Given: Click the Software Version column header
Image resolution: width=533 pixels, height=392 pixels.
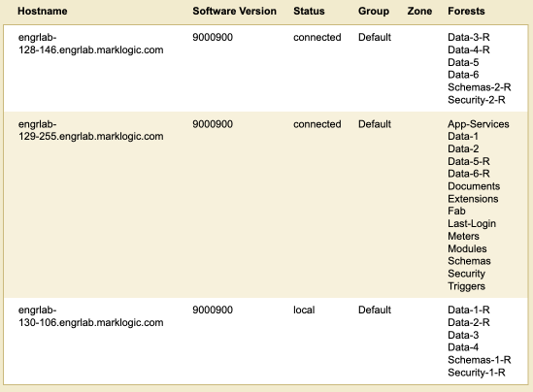Looking at the screenshot, I should pos(235,12).
